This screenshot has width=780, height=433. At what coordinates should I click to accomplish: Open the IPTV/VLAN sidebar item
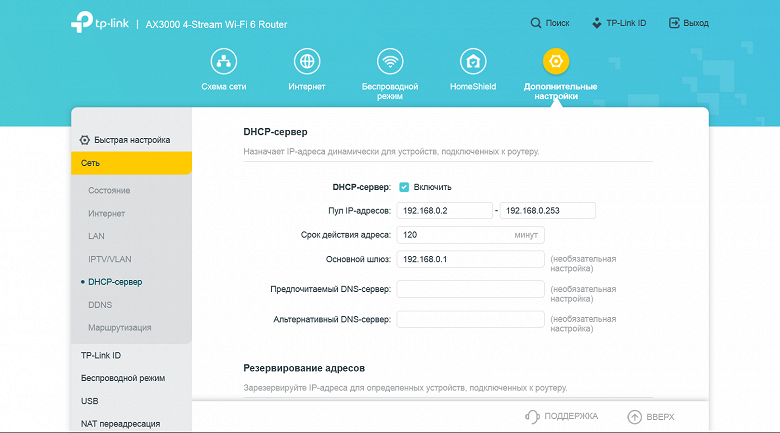point(110,259)
